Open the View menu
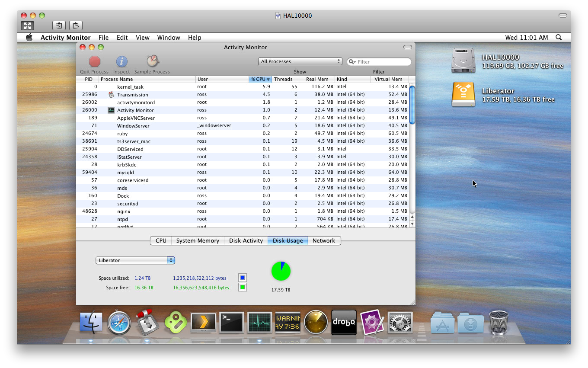 click(x=142, y=38)
